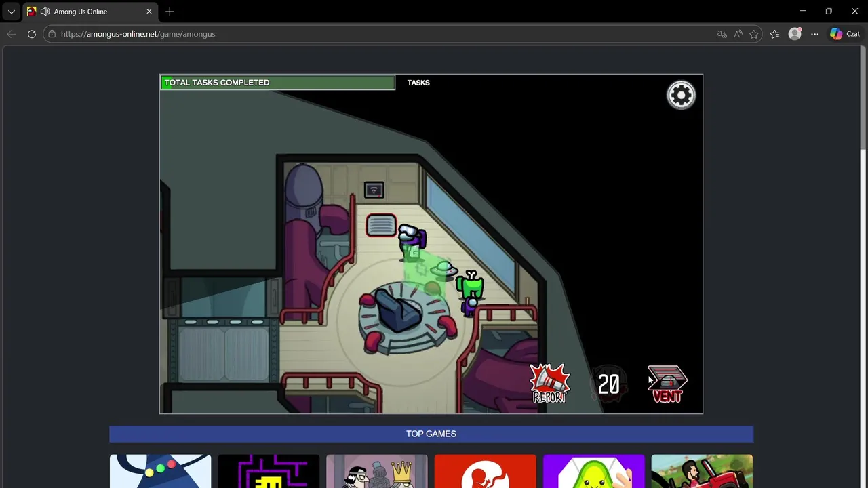The height and width of the screenshot is (488, 868).
Task: Click the translate page icon
Action: coord(722,34)
